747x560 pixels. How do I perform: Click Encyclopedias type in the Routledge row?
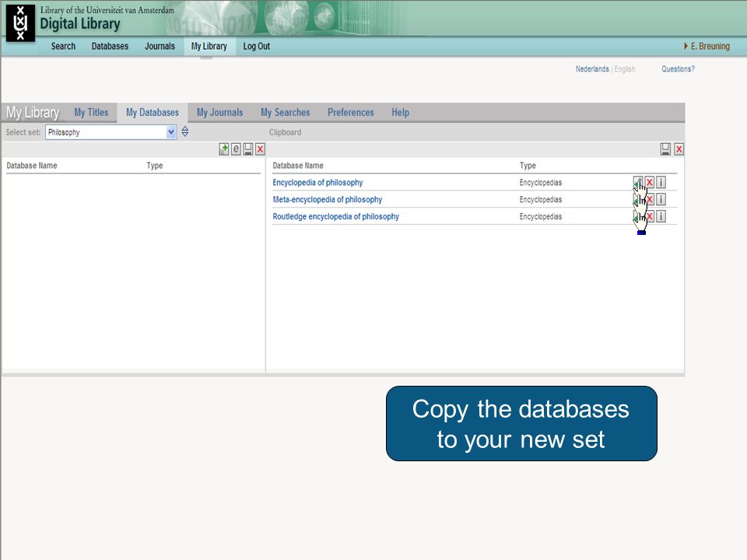[x=541, y=217]
